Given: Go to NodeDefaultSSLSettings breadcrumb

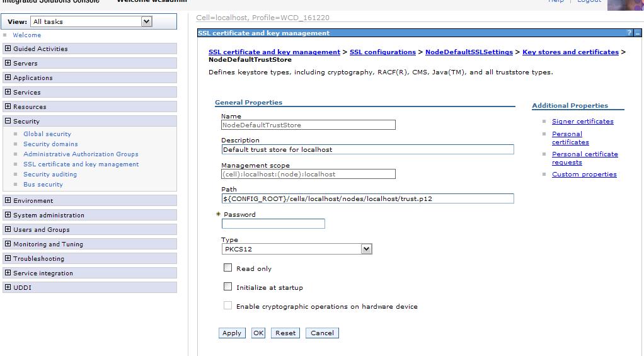Looking at the screenshot, I should tap(469, 52).
